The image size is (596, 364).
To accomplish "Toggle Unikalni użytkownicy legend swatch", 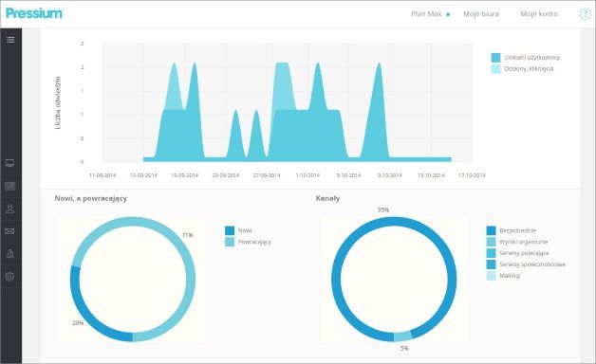I will coord(495,58).
